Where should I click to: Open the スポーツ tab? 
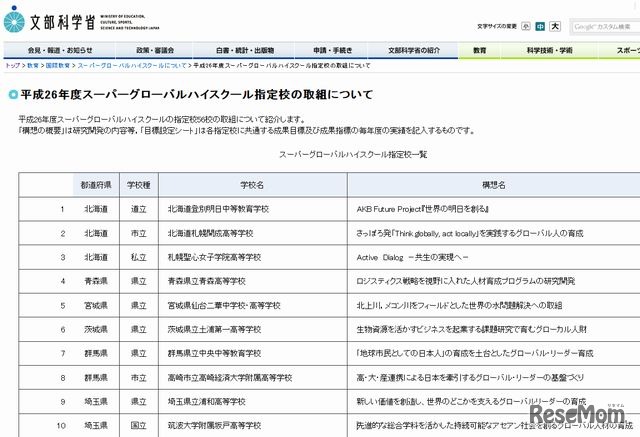(620, 51)
